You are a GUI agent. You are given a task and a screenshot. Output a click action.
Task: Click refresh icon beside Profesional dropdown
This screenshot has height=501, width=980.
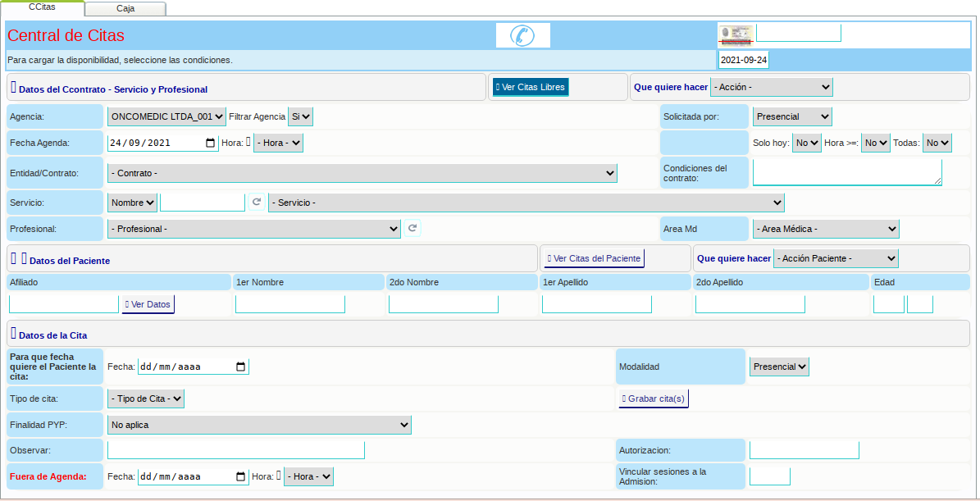[x=413, y=229]
